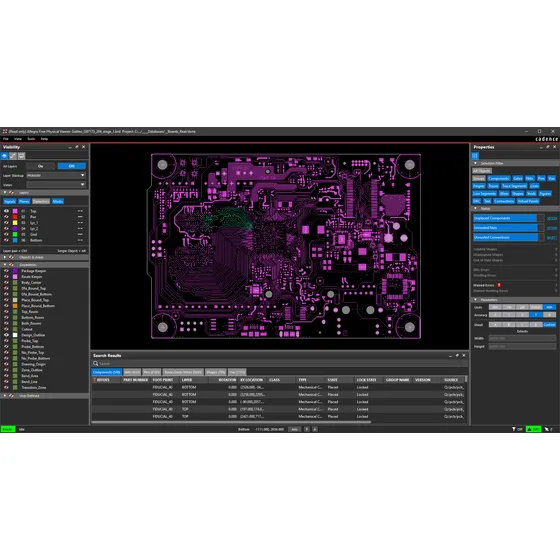Click the Waived Errors red alert icon
560x560 pixels.
pyautogui.click(x=499, y=285)
